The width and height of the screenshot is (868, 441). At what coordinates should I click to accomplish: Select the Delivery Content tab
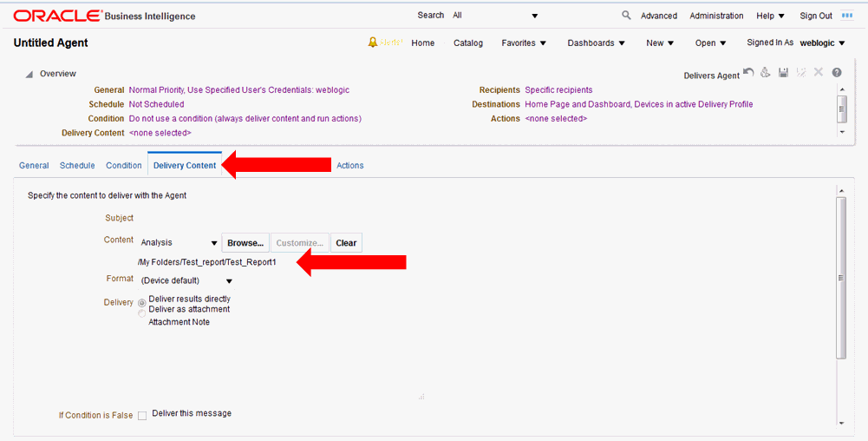(185, 165)
